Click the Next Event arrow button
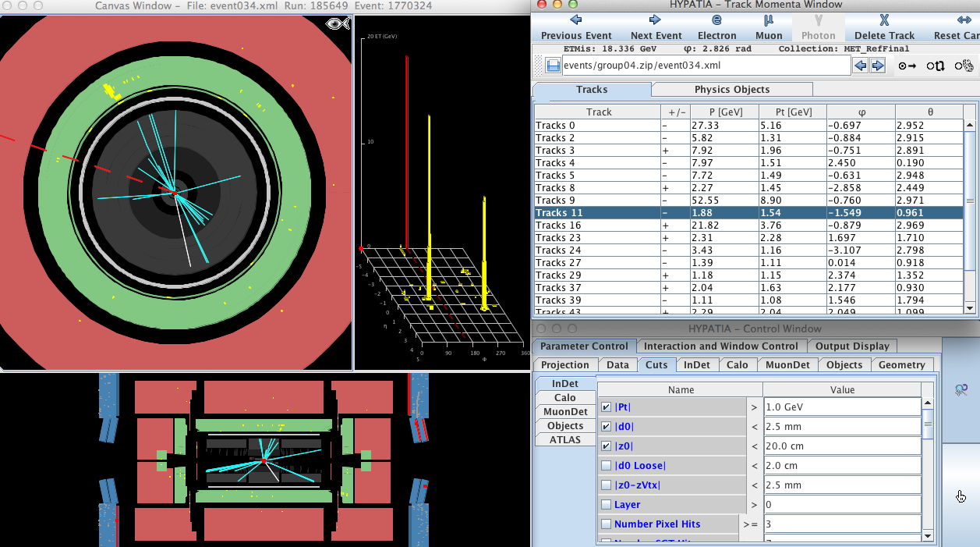Screen dimensions: 980x547 656,27
